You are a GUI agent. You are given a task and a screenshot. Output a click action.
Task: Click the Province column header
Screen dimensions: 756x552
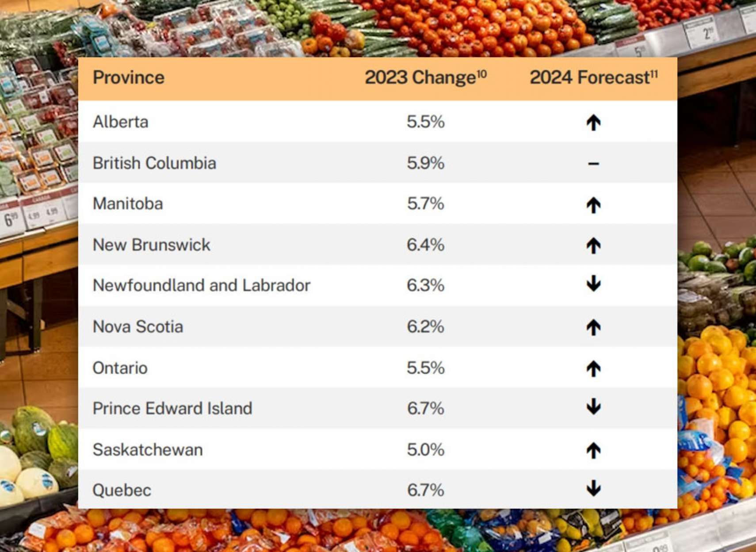(129, 78)
